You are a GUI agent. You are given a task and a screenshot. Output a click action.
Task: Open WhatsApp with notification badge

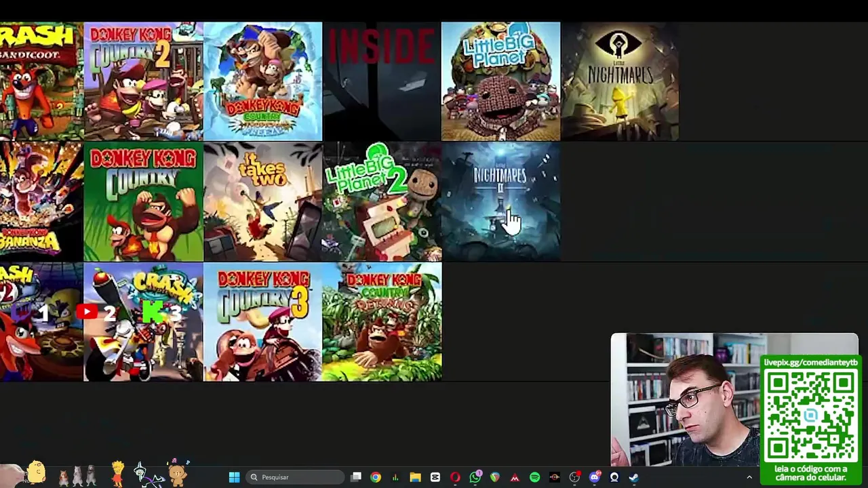475,477
